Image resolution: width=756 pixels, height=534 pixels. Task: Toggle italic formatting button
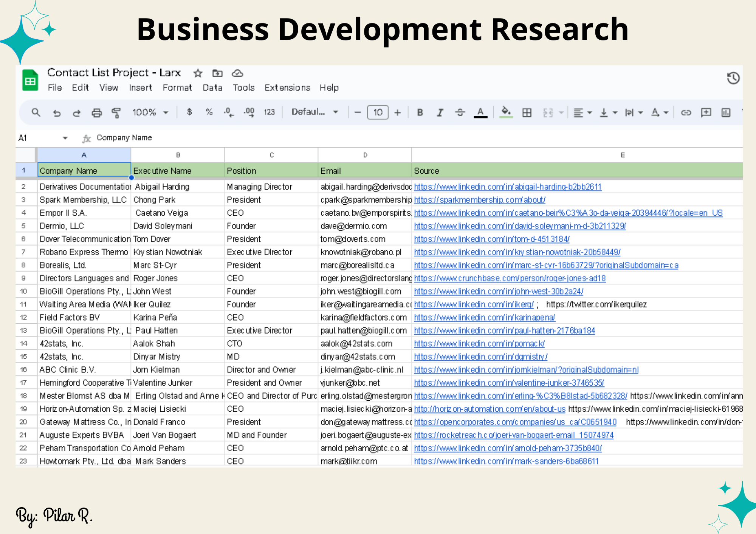click(440, 113)
